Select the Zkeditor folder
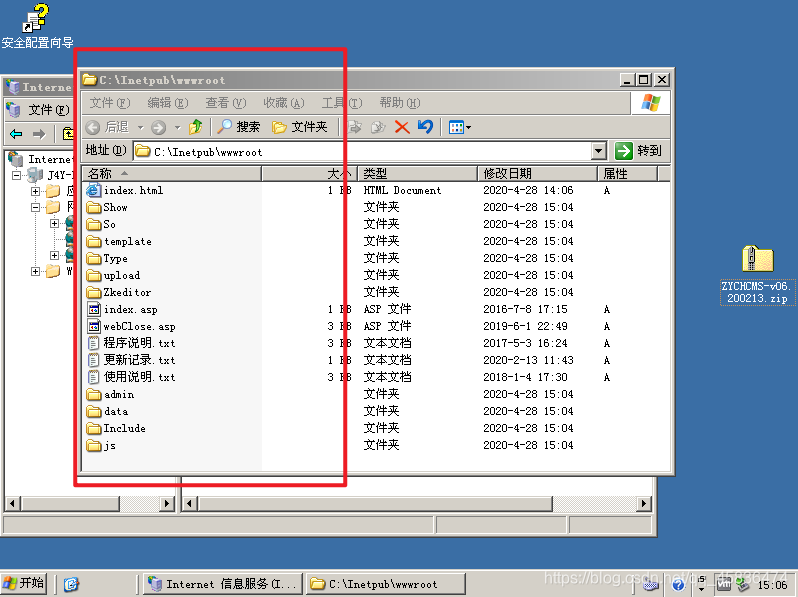798x597 pixels. (119, 293)
